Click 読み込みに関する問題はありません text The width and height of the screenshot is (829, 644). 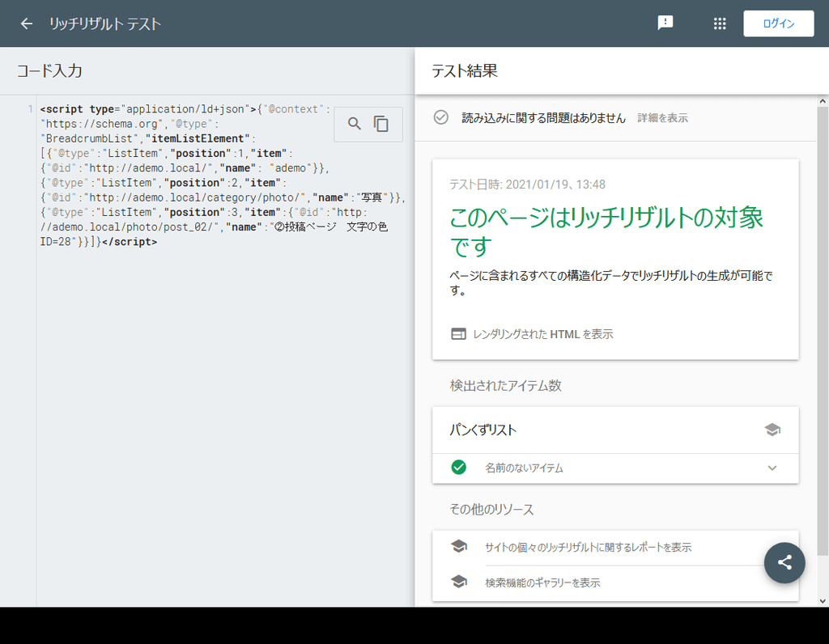pos(543,118)
